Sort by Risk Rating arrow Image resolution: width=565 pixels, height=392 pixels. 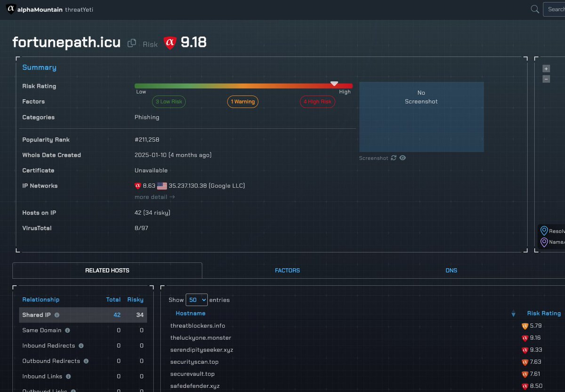[513, 314]
